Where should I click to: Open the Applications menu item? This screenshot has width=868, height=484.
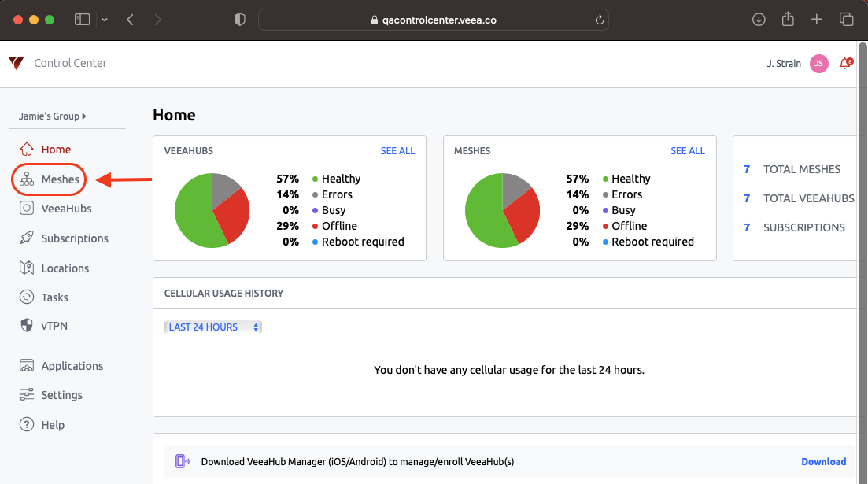(72, 366)
